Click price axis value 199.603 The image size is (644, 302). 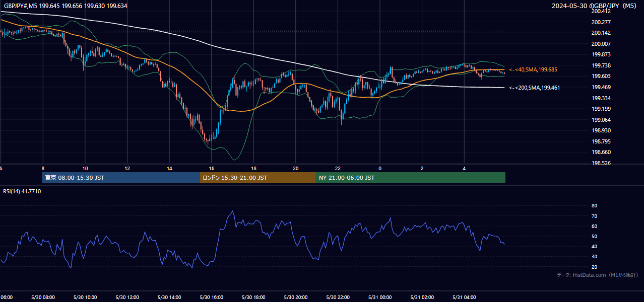(x=601, y=76)
